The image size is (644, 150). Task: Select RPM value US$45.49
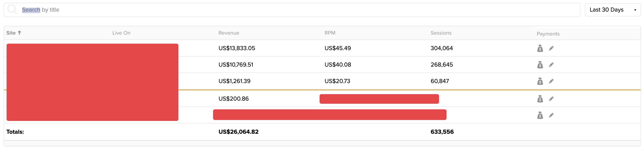[338, 48]
